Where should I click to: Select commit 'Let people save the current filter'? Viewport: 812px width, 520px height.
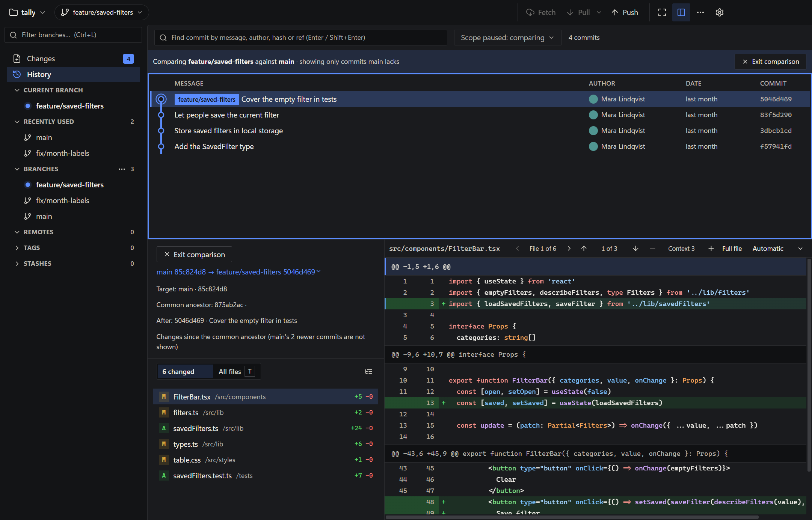point(480,115)
